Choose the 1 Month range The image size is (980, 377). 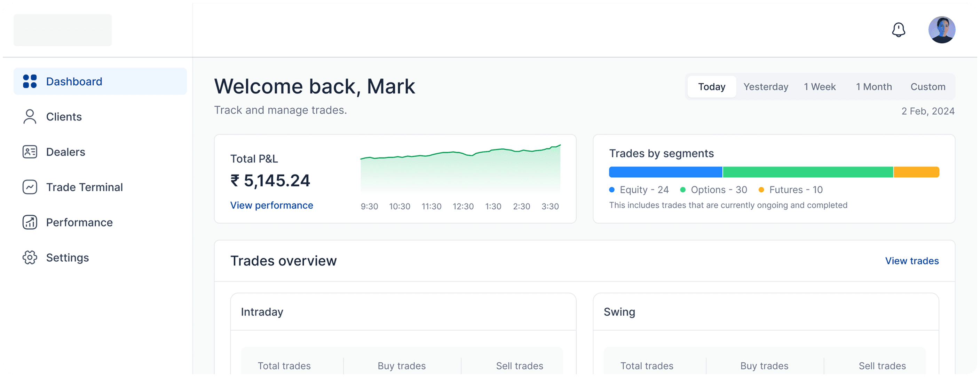pos(874,87)
